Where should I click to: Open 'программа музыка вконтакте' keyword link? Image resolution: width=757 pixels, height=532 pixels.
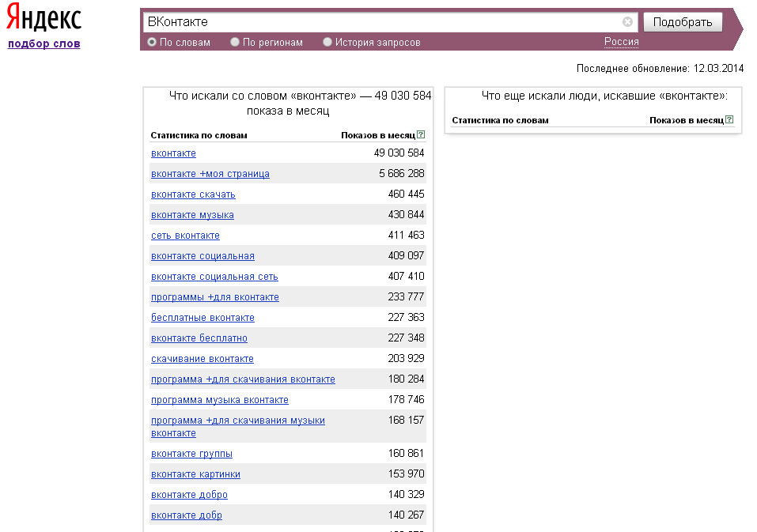220,400
